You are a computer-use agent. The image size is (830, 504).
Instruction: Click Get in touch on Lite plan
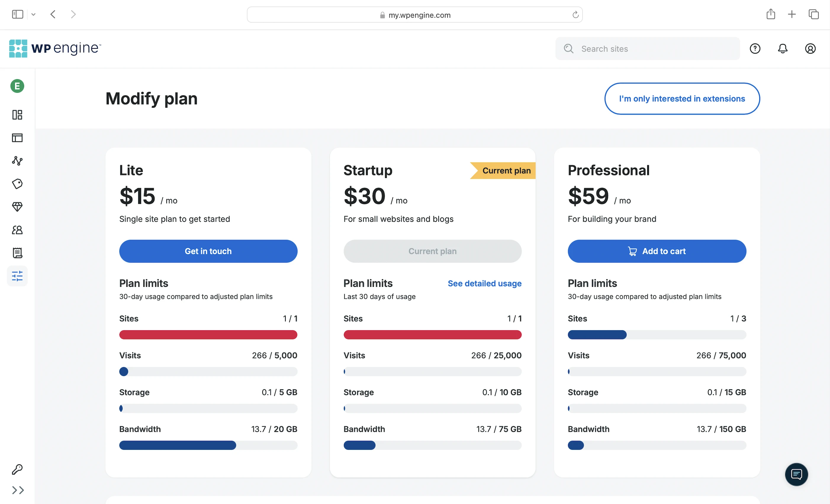click(x=208, y=251)
